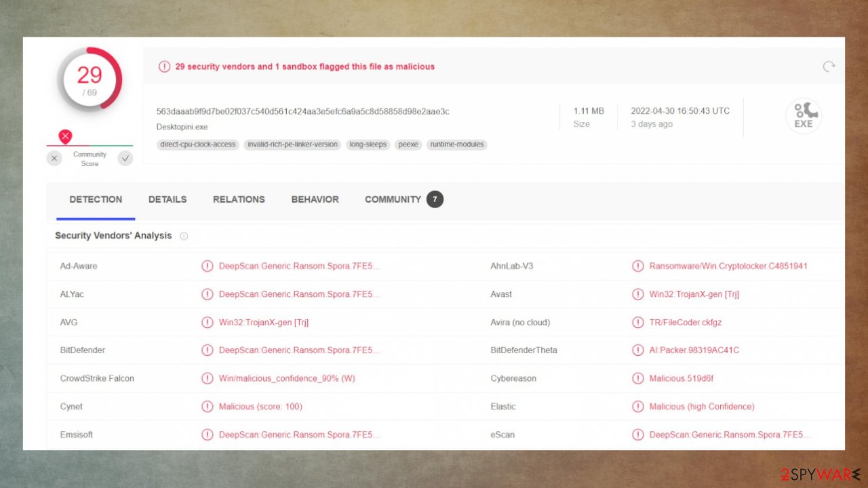Click the 'Malicious (score: 100)' result
Screen dimensions: 868x488
point(260,407)
